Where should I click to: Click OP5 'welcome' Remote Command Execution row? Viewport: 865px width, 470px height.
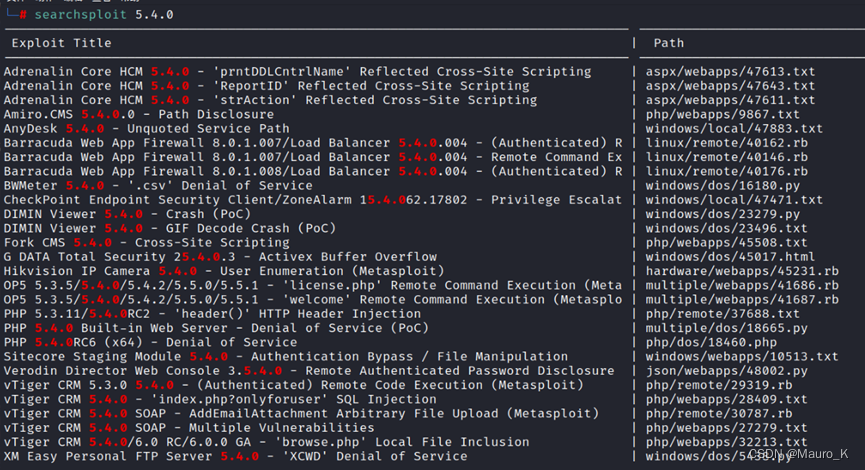tap(313, 300)
